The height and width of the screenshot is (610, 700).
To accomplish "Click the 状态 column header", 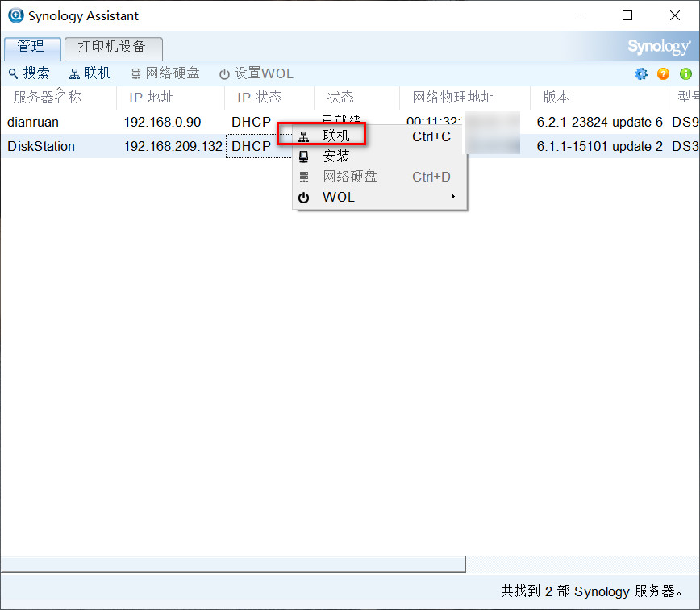I will [356, 98].
